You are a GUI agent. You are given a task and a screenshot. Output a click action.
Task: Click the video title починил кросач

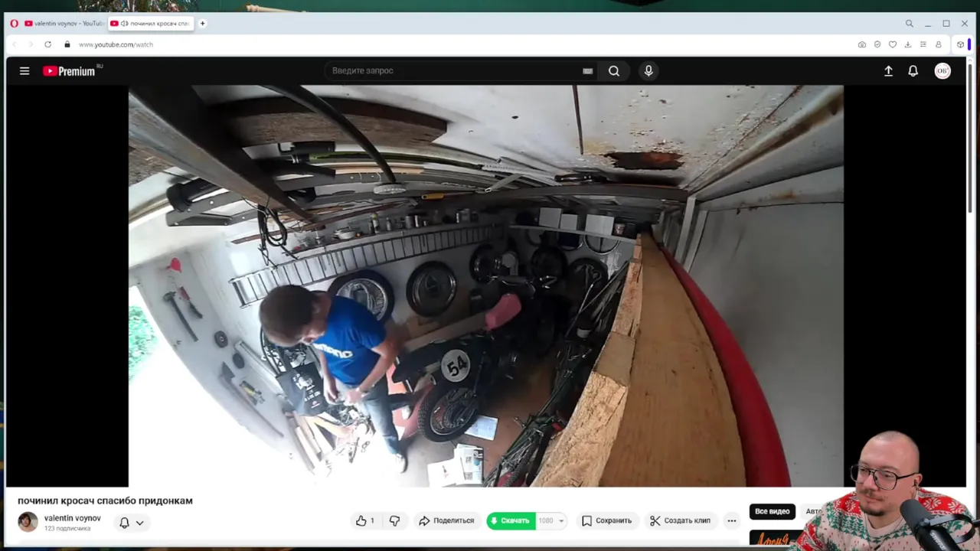[x=105, y=500]
